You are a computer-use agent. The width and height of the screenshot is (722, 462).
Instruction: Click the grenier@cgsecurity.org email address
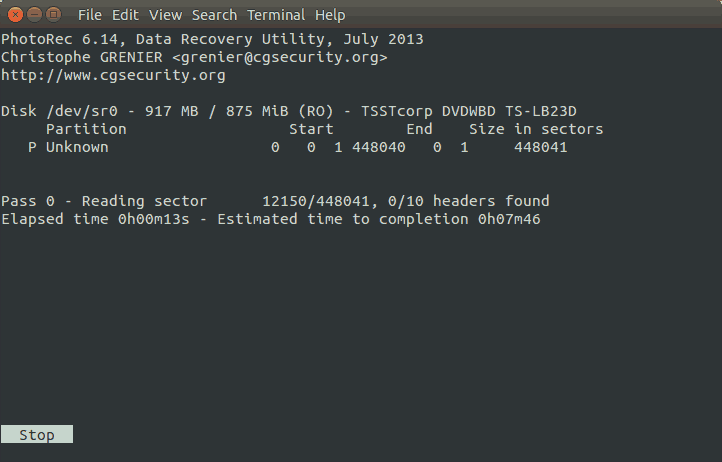(280, 57)
